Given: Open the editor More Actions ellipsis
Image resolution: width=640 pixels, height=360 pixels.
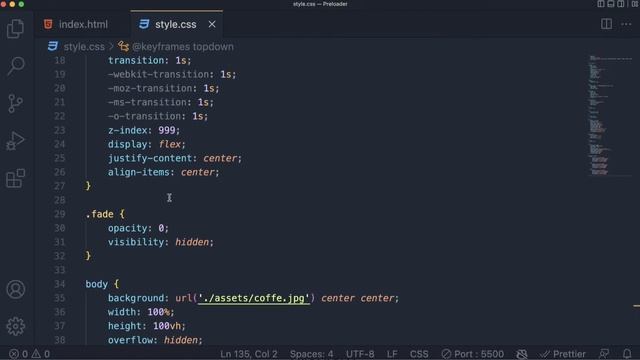Looking at the screenshot, I should click(626, 24).
